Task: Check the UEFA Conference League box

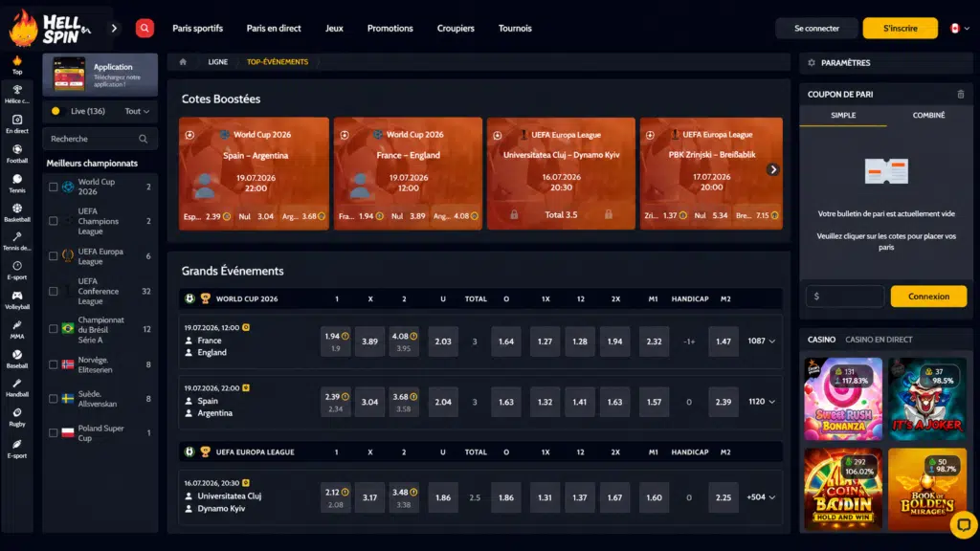Action: coord(54,291)
